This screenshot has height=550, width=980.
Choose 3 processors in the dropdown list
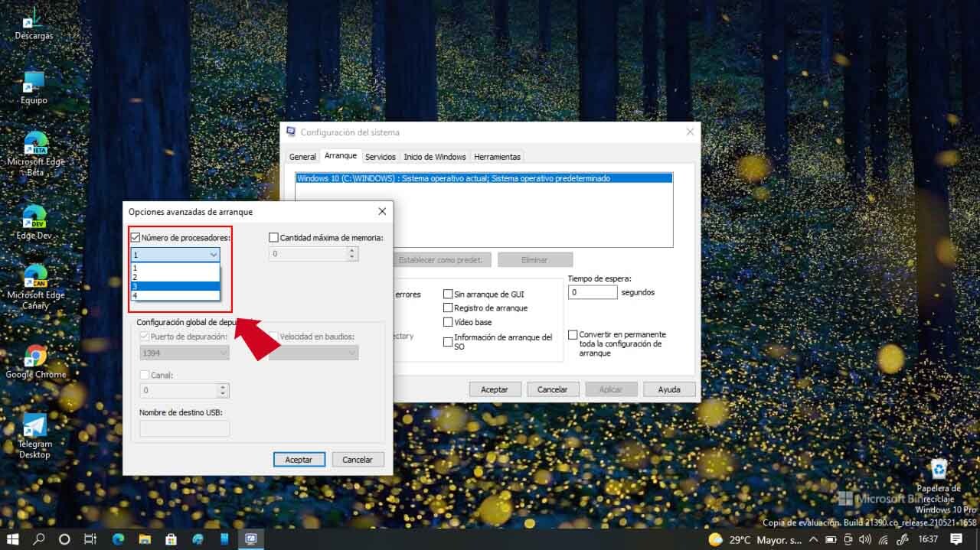coord(175,286)
